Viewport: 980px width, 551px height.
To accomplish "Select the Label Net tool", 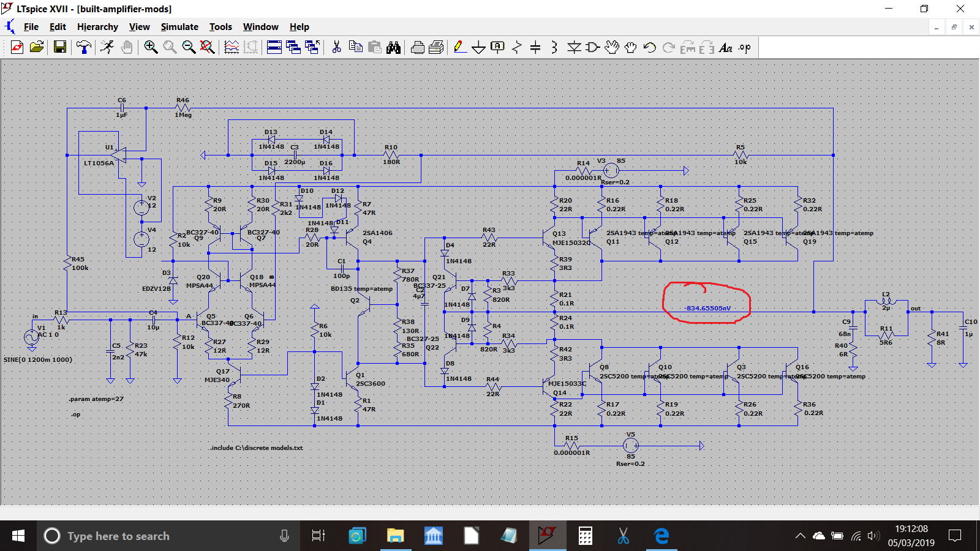I will [x=498, y=47].
